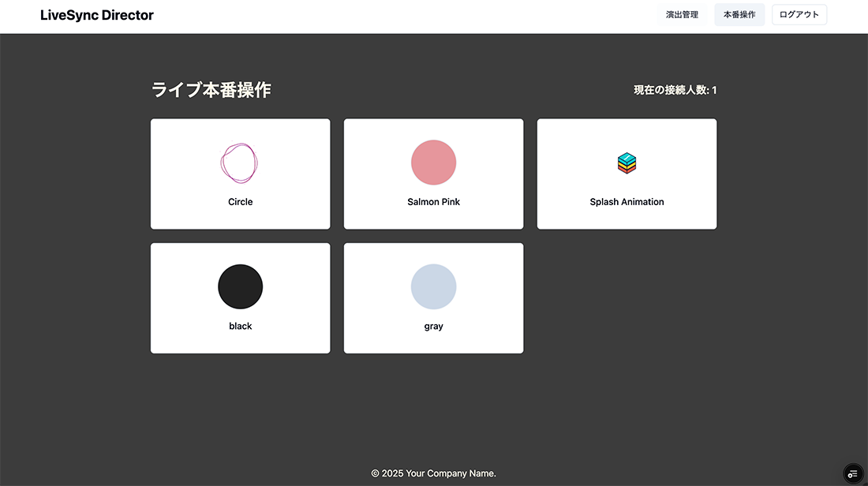This screenshot has width=868, height=486.
Task: Click the scribbled circle icon
Action: click(x=239, y=163)
